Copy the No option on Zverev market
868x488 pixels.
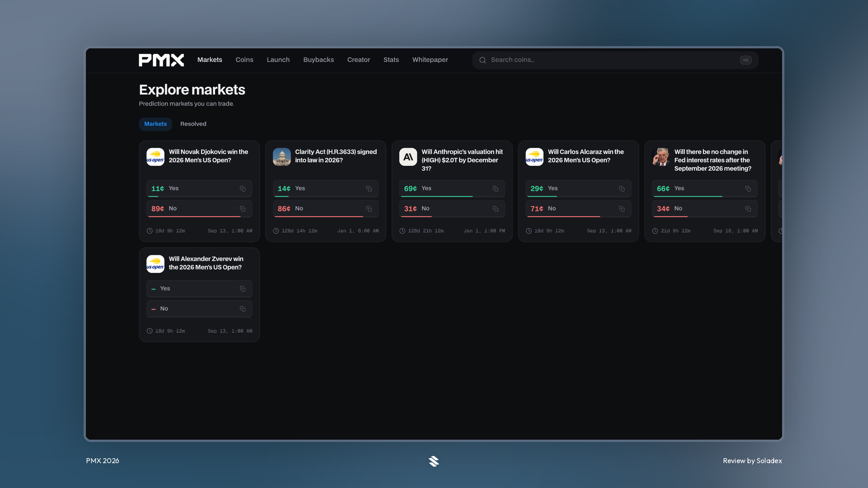(x=243, y=309)
